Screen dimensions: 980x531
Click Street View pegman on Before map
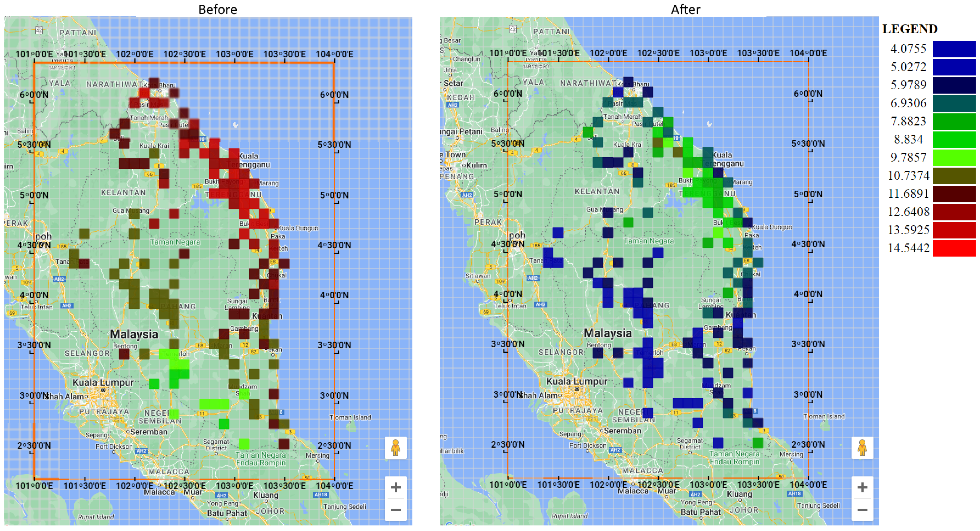coord(396,448)
